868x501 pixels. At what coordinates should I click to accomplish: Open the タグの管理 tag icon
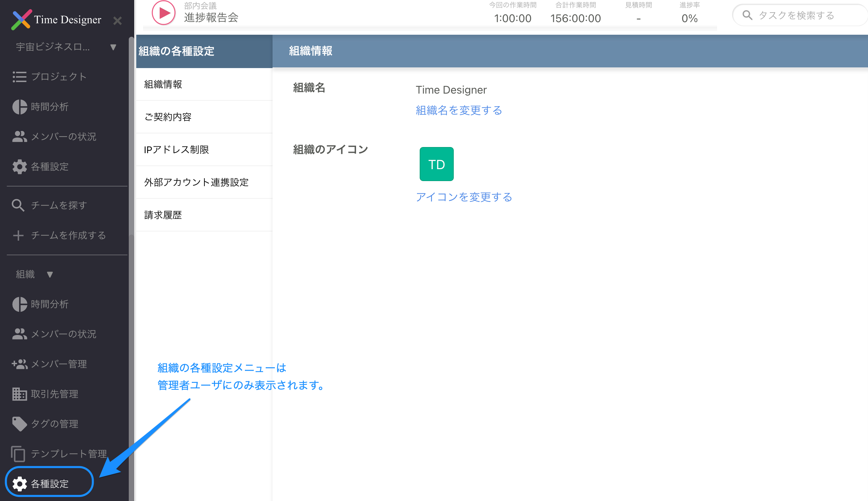pos(19,424)
